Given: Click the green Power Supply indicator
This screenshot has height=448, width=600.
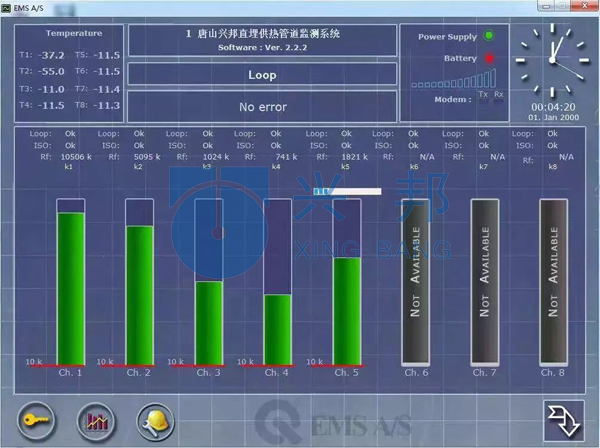Looking at the screenshot, I should coord(489,36).
